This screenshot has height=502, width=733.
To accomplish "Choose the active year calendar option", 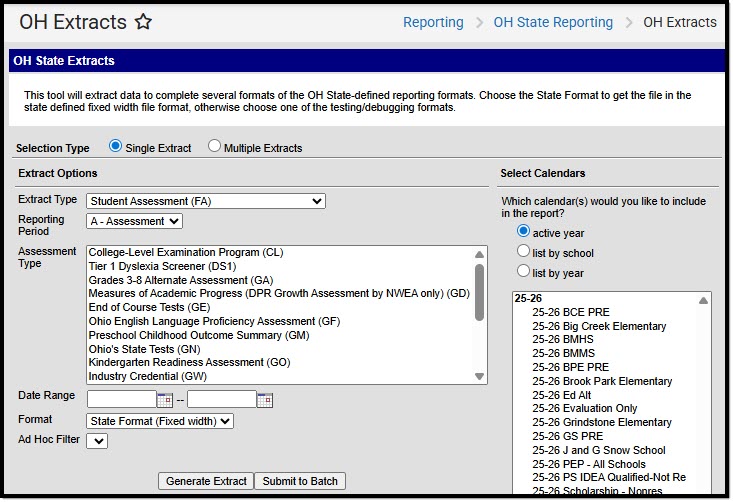I will [523, 231].
